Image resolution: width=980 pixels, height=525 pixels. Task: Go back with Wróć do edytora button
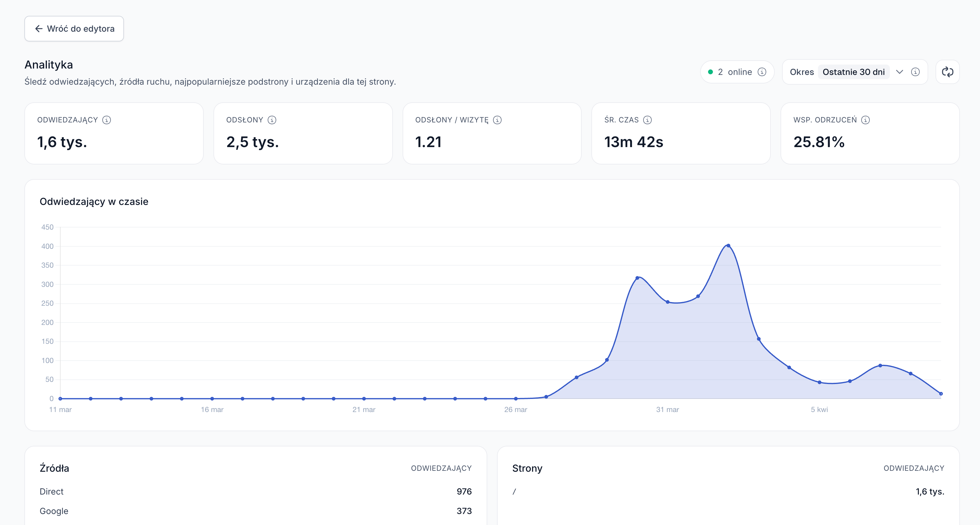tap(74, 29)
